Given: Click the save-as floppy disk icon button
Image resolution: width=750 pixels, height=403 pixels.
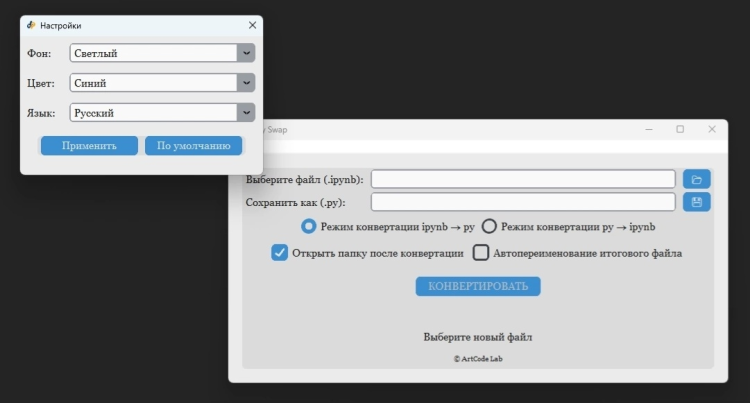Looking at the screenshot, I should pyautogui.click(x=696, y=202).
